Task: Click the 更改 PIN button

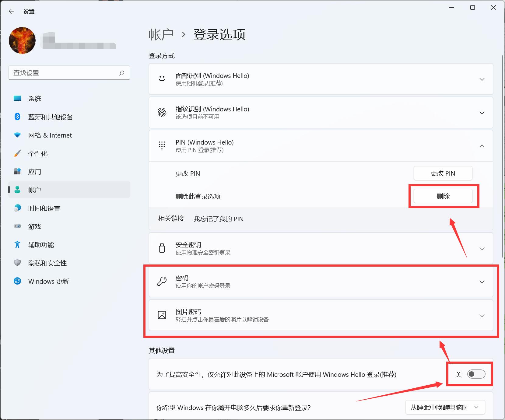Action: point(443,173)
